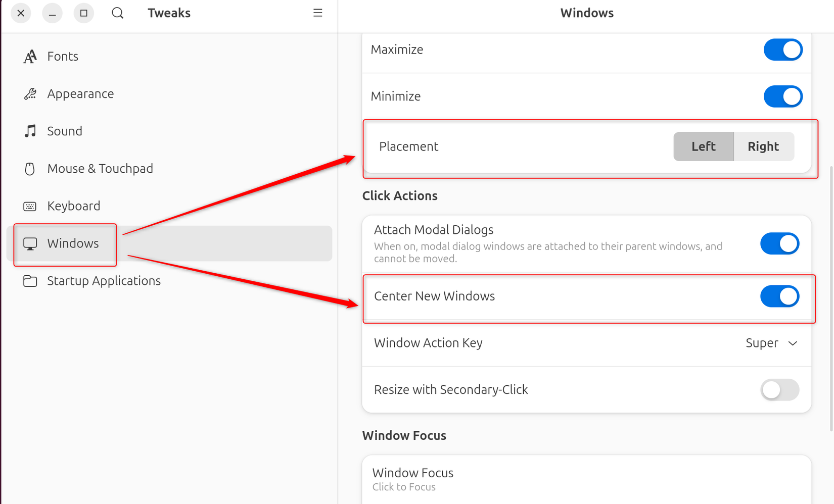The width and height of the screenshot is (834, 504).
Task: Click the Appearance paintbrush icon
Action: coord(30,94)
